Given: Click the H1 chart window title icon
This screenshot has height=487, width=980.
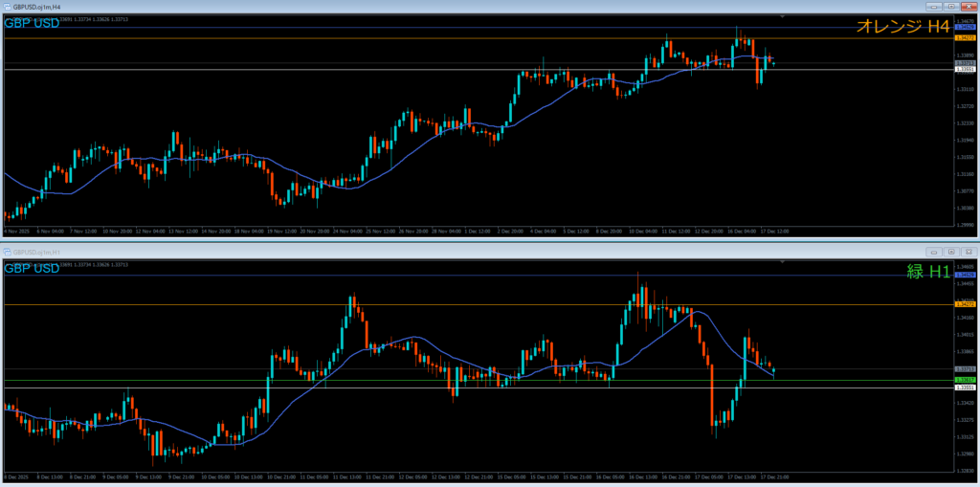Looking at the screenshot, I should (8, 252).
